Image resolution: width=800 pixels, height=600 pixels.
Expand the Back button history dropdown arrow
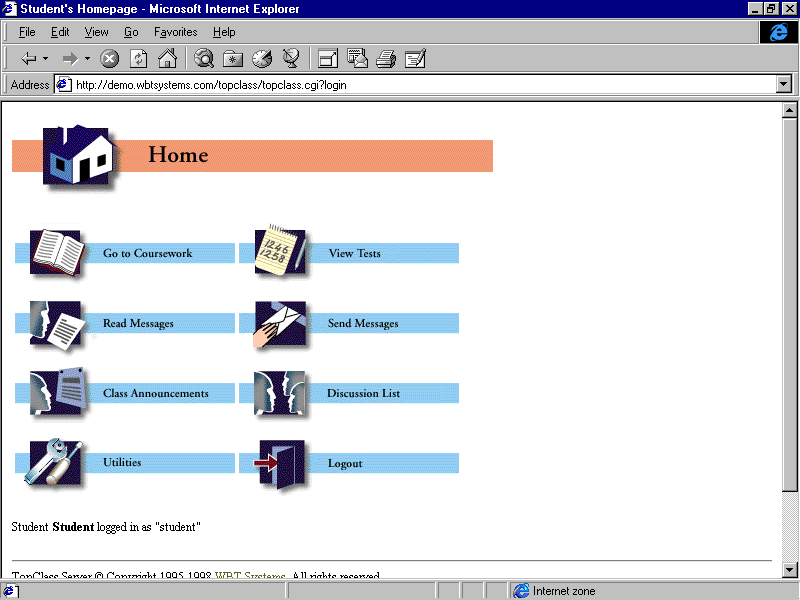point(45,59)
